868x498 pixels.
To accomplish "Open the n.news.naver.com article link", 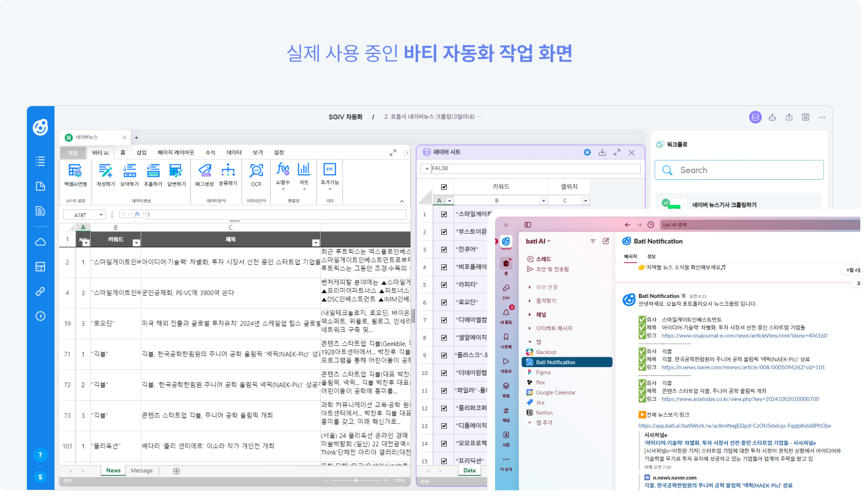I will click(743, 368).
